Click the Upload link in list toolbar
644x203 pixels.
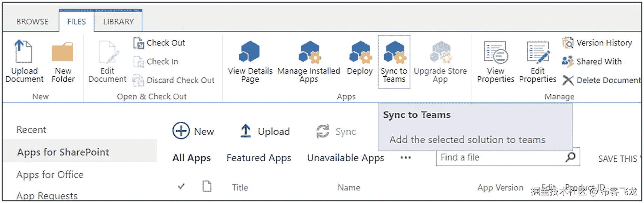pyautogui.click(x=265, y=131)
